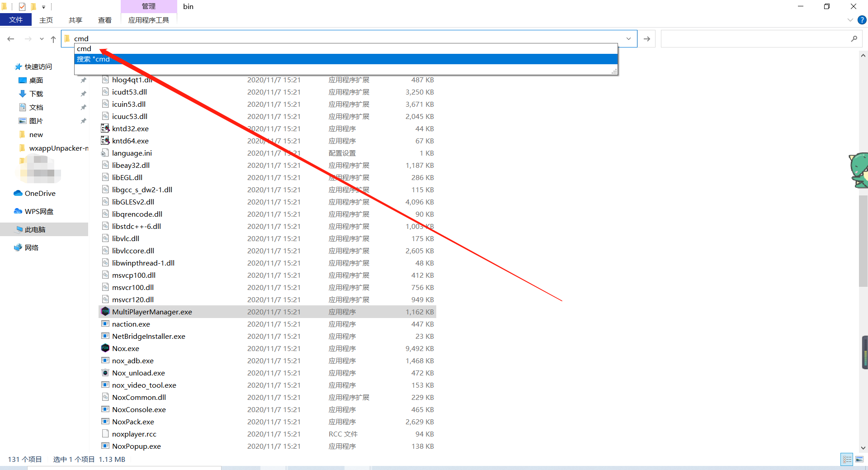Image resolution: width=868 pixels, height=470 pixels.
Task: Click the NoxCommon.dll file icon
Action: point(105,397)
